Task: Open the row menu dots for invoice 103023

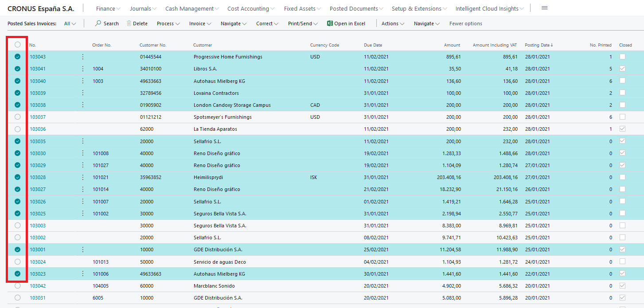Action: click(83, 274)
